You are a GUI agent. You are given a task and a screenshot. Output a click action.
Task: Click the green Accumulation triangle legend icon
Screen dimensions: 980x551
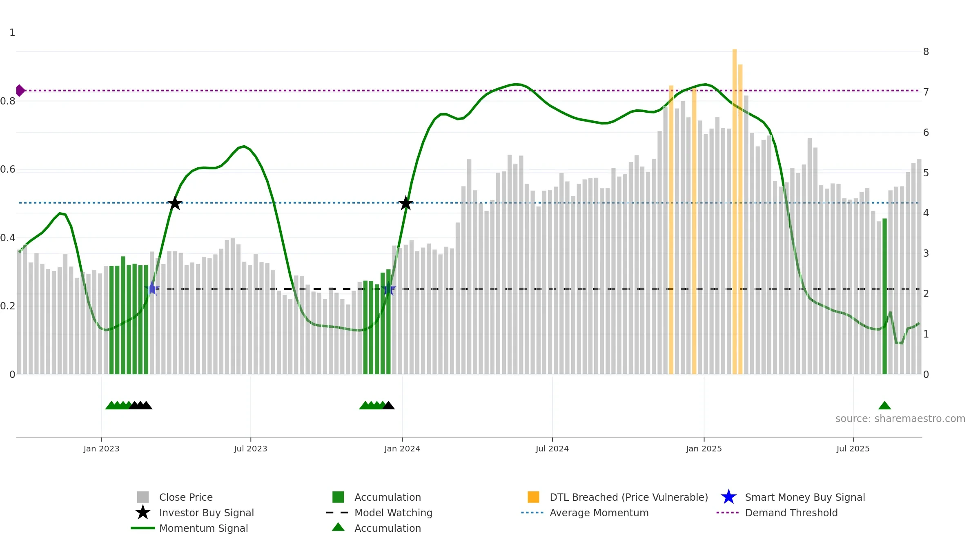click(338, 527)
